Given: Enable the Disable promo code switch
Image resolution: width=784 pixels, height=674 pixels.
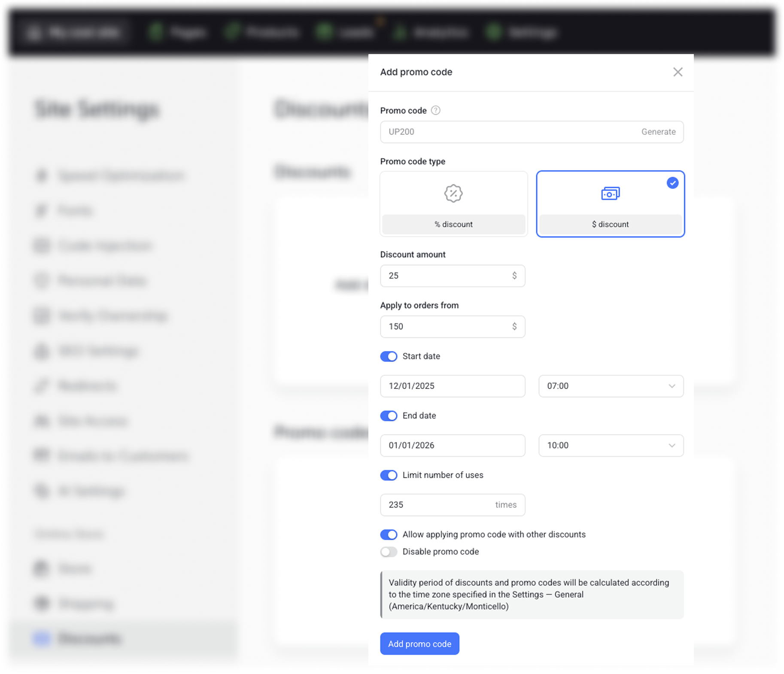Looking at the screenshot, I should pyautogui.click(x=389, y=552).
